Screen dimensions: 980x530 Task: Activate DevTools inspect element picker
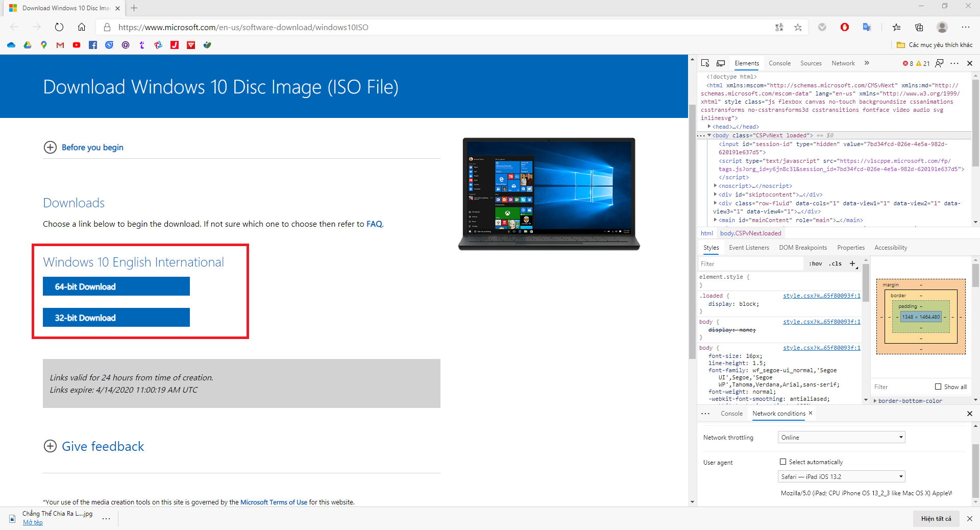pos(705,63)
